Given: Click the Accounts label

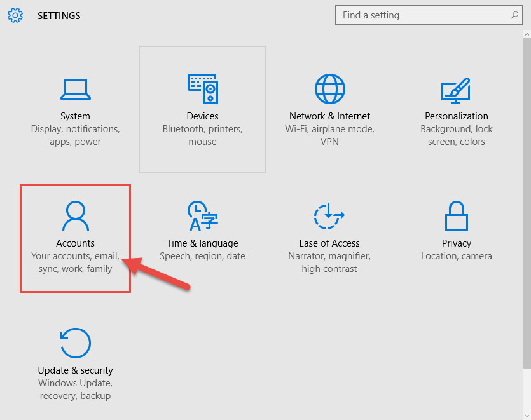Looking at the screenshot, I should (x=75, y=243).
